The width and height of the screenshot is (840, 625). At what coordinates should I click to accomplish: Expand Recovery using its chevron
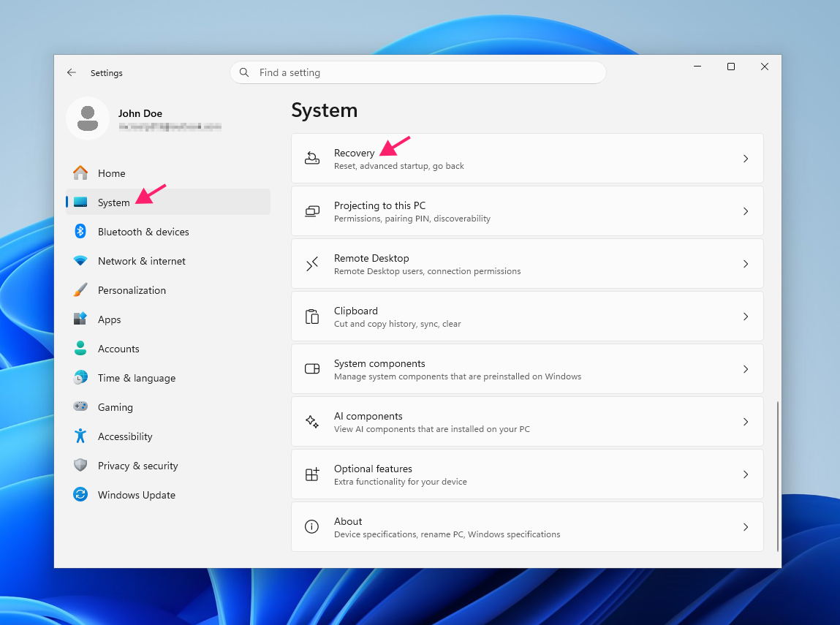pos(745,159)
